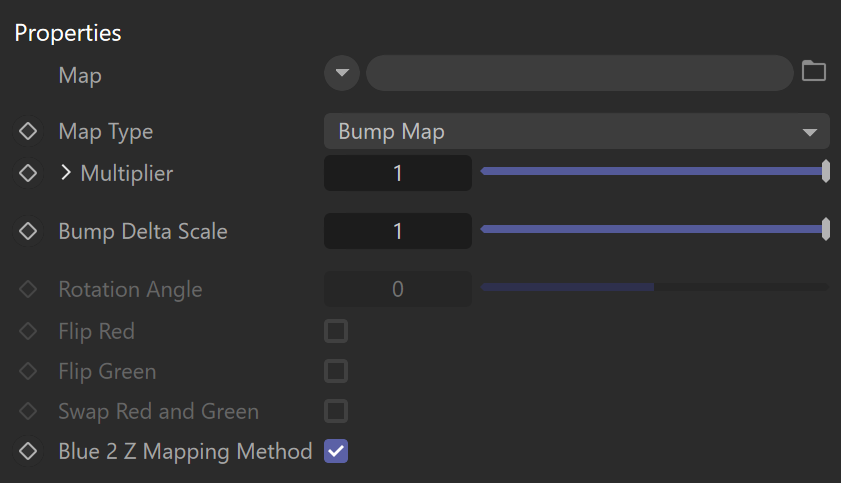841x483 pixels.
Task: Click the Bump Delta Scale slider handle
Action: [826, 229]
